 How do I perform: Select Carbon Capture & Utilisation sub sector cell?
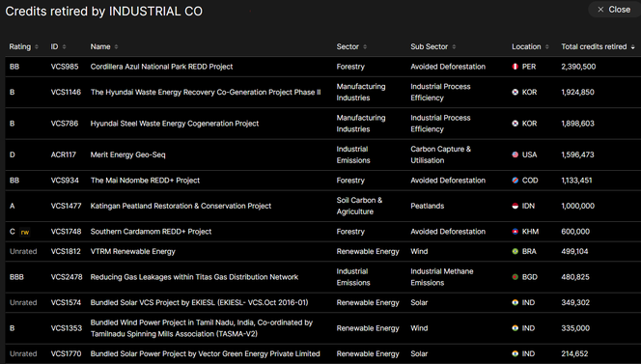click(440, 154)
